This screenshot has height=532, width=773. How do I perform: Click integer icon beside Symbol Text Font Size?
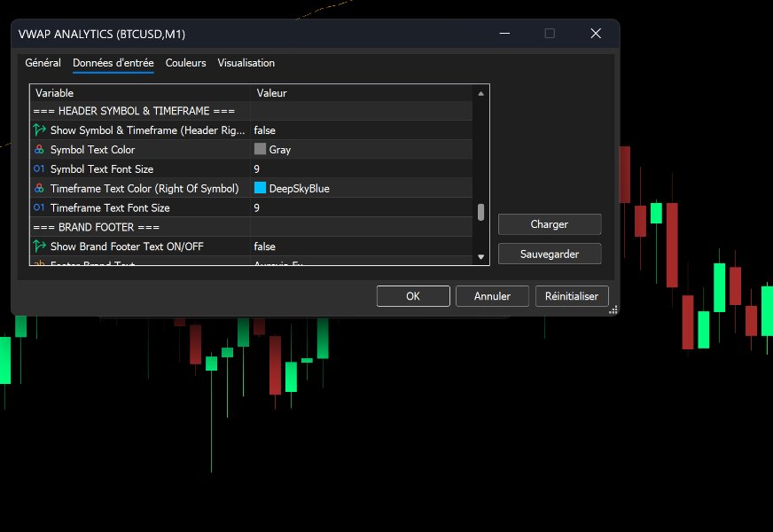(39, 168)
